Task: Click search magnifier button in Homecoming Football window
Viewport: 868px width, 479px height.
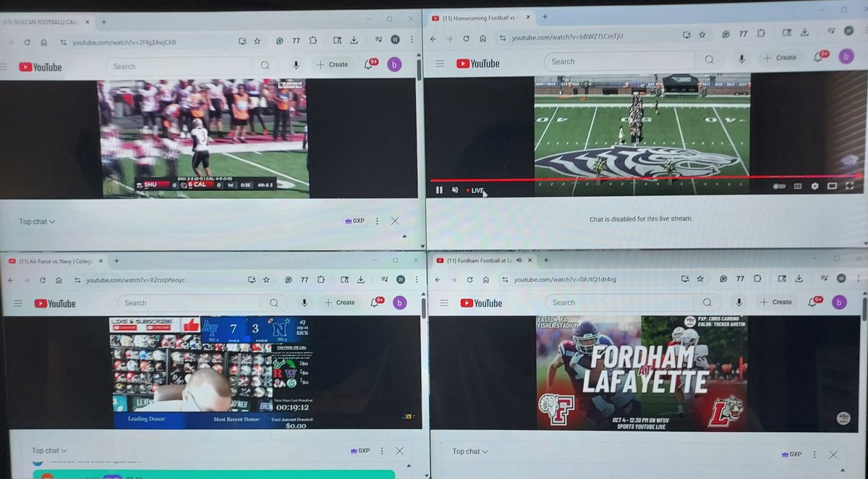Action: click(709, 60)
